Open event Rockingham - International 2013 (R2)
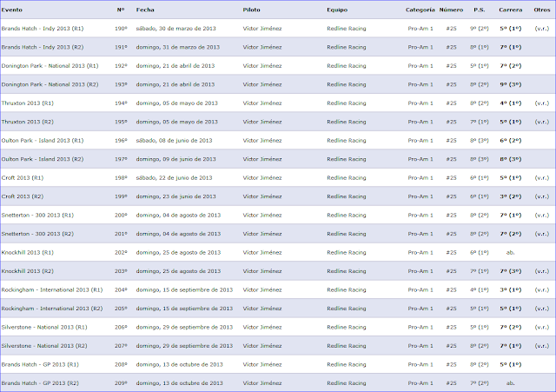Image resolution: width=556 pixels, height=392 pixels. point(52,309)
